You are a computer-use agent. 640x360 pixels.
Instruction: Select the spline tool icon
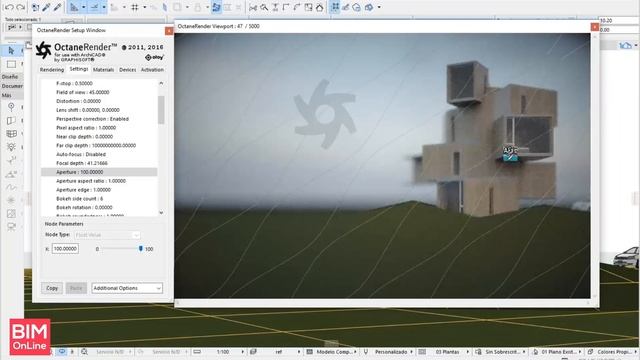[x=11, y=187]
